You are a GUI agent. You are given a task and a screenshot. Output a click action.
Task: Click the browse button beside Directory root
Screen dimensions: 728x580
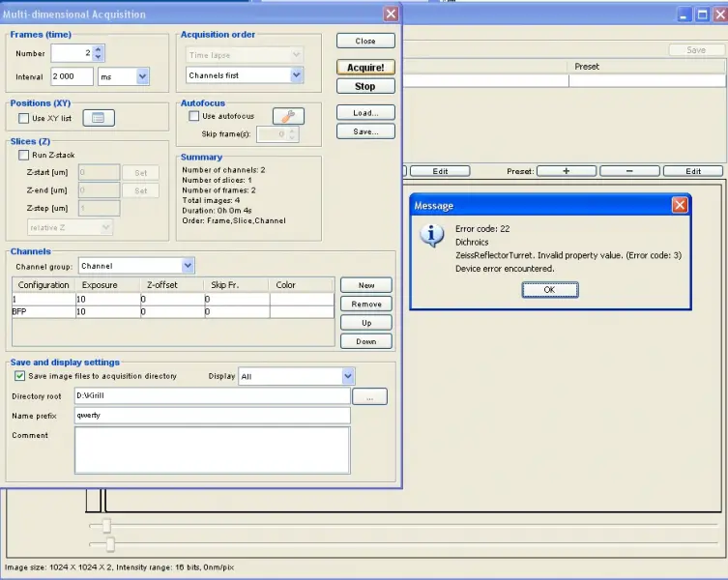[369, 396]
